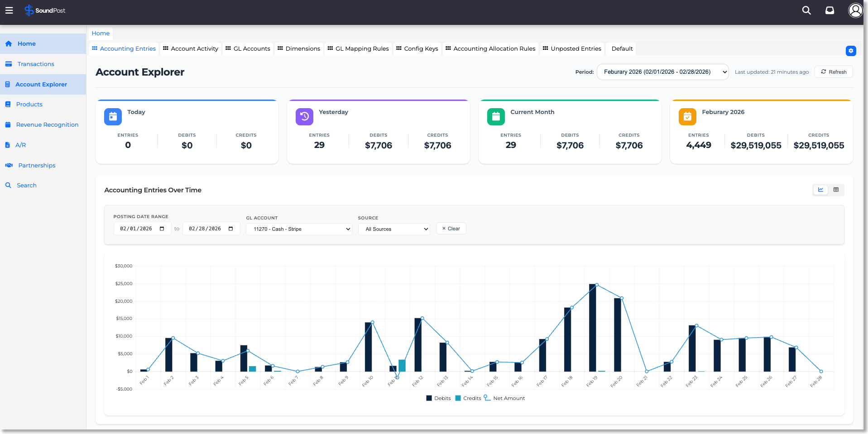Click the Yesterday history clock icon
This screenshot has height=434, width=868.
pyautogui.click(x=304, y=117)
